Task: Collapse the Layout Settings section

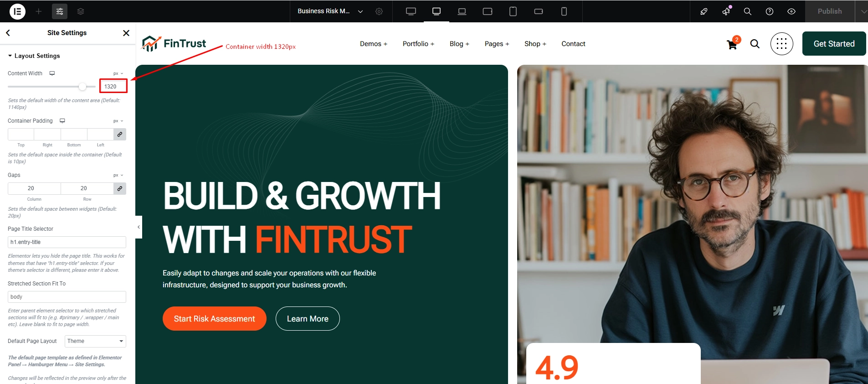Action: click(34, 56)
